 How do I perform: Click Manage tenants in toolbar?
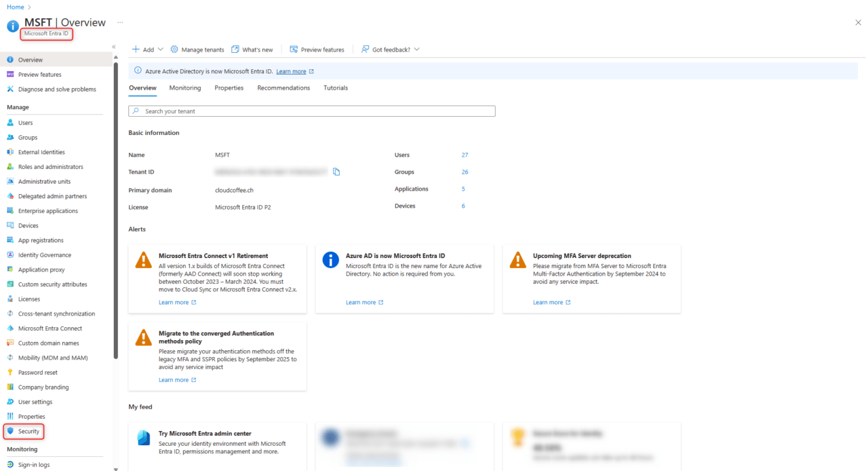pos(197,50)
